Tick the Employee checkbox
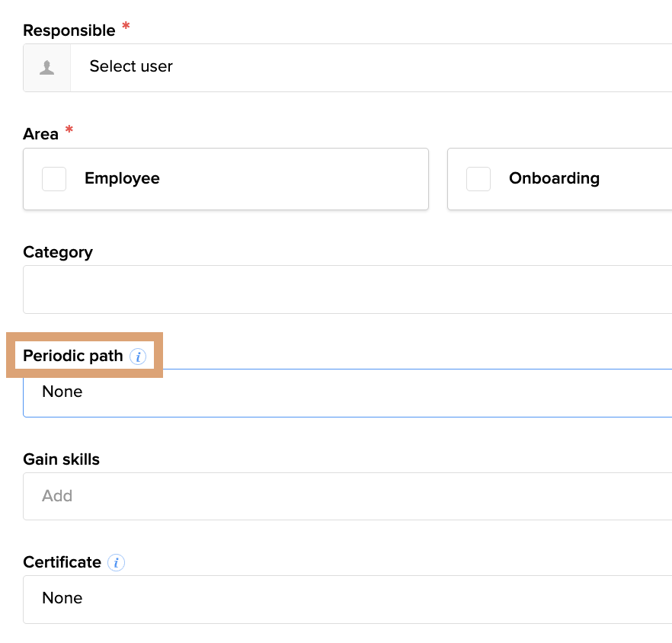672x643 pixels. pos(54,179)
